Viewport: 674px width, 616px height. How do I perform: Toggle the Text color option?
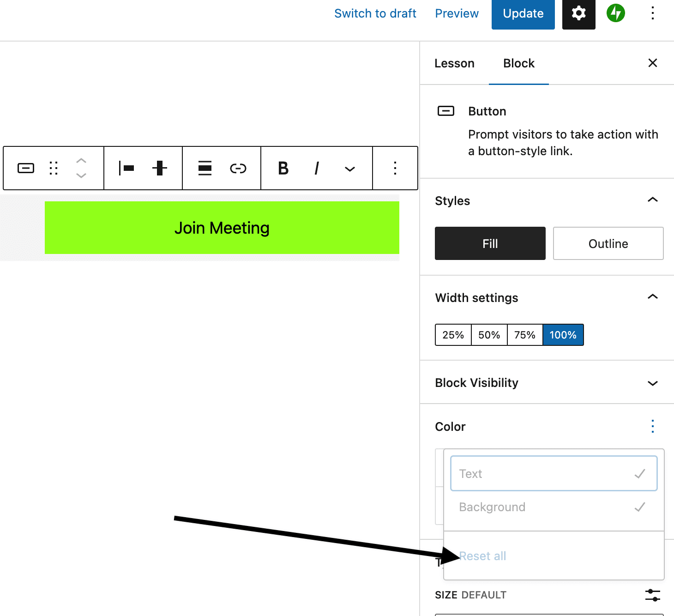point(553,473)
